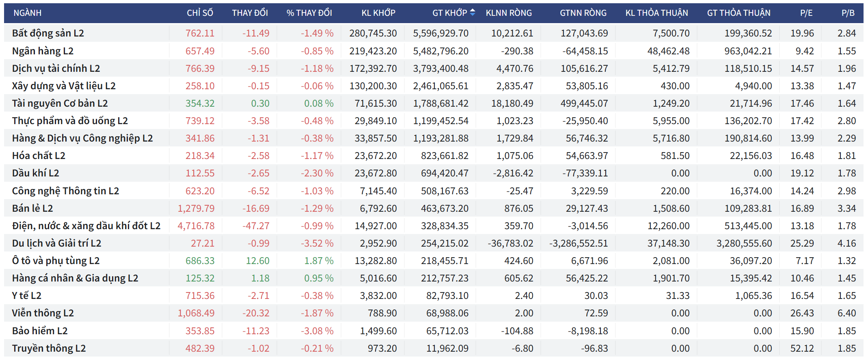
Task: Click the sort arrow icon beside GT KHỚP
Action: pos(472,13)
